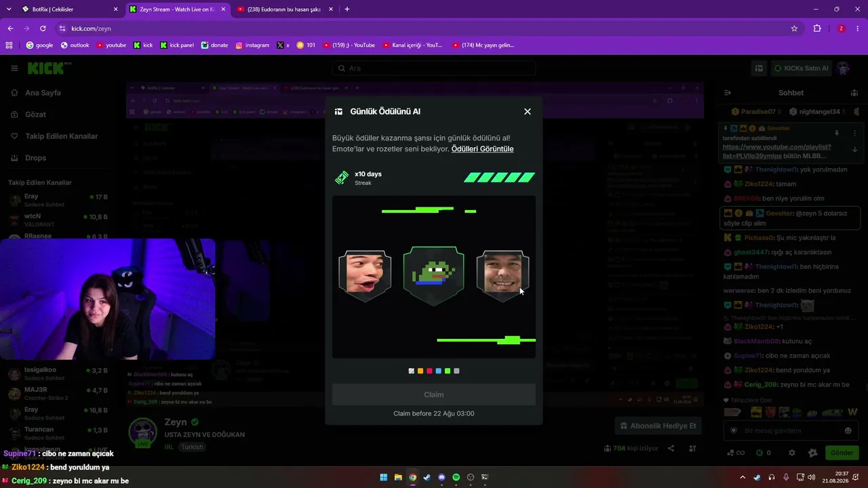Toggle the Kick sidebar hamburger menu
This screenshot has height=488, width=868.
pyautogui.click(x=14, y=68)
